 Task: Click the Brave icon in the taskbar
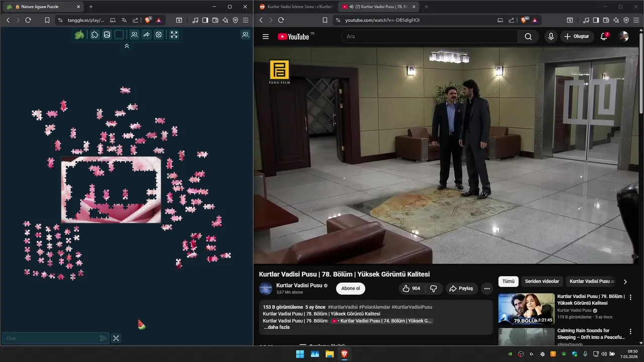(345, 354)
